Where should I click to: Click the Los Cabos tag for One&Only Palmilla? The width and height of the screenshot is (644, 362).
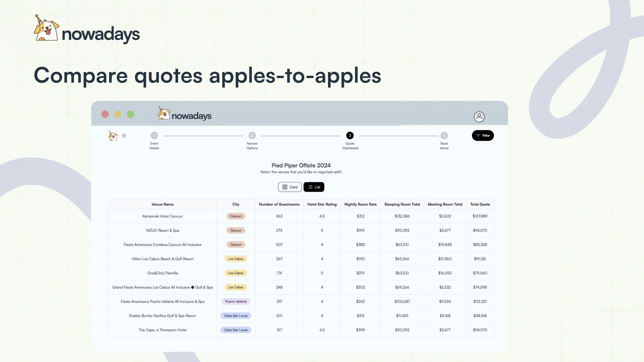[x=235, y=273]
